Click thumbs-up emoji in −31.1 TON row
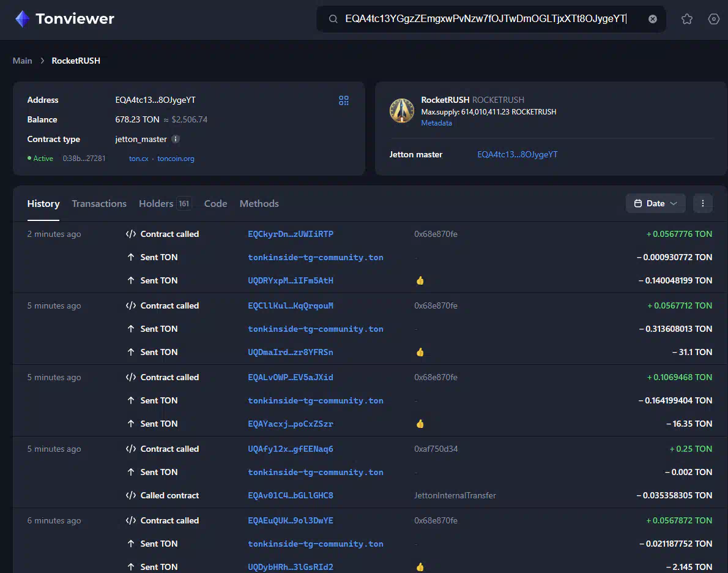 [420, 352]
